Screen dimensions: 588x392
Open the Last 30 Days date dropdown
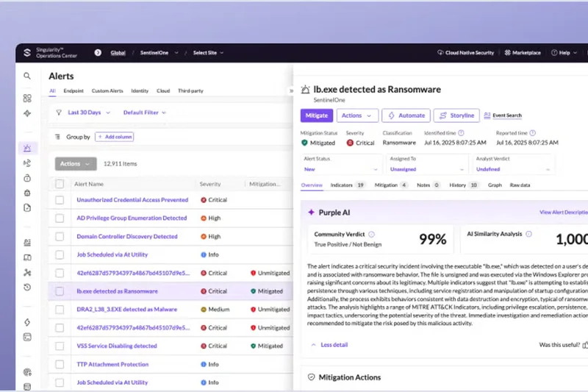coord(89,113)
